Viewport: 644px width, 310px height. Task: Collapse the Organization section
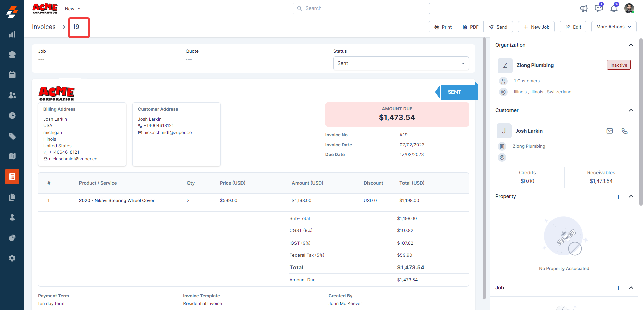pos(631,45)
